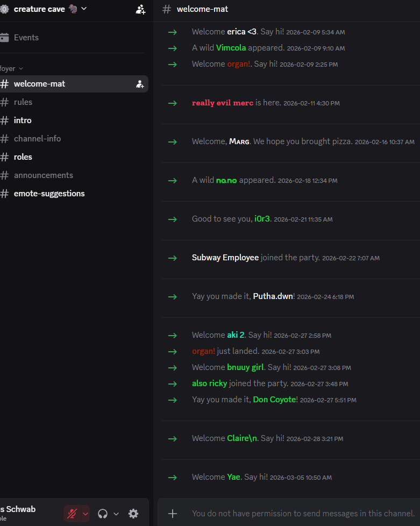This screenshot has height=526, width=420.
Task: Open the creature cave server dropdown
Action: 83,9
